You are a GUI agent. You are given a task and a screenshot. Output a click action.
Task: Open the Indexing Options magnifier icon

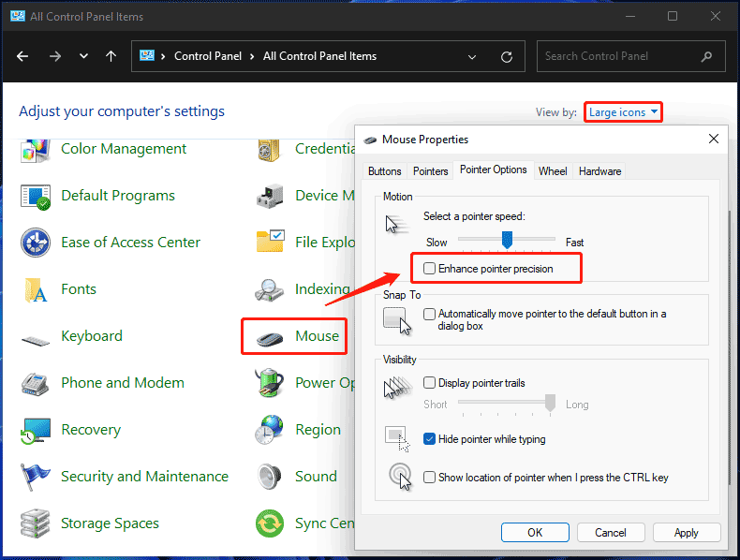(x=269, y=289)
